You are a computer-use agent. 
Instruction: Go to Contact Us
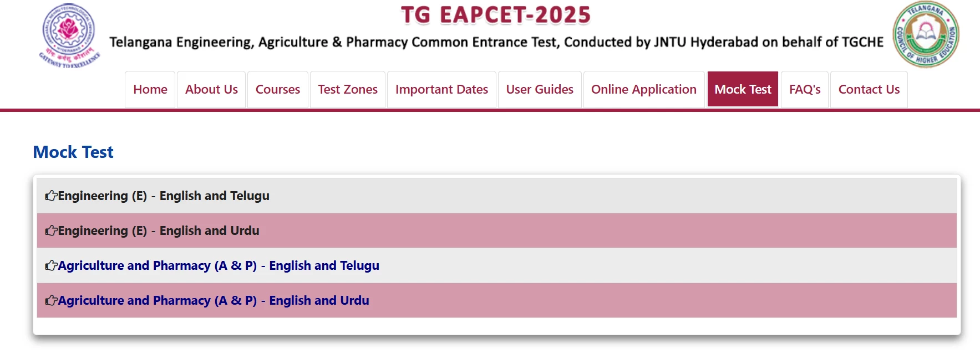pyautogui.click(x=869, y=89)
